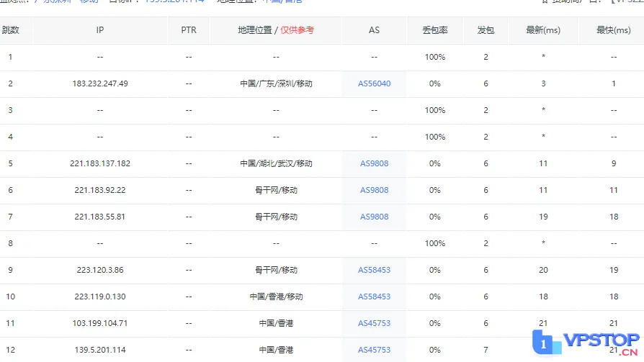Click the 丢包率 column header
Screen dimensions: 644x362
pos(435,30)
